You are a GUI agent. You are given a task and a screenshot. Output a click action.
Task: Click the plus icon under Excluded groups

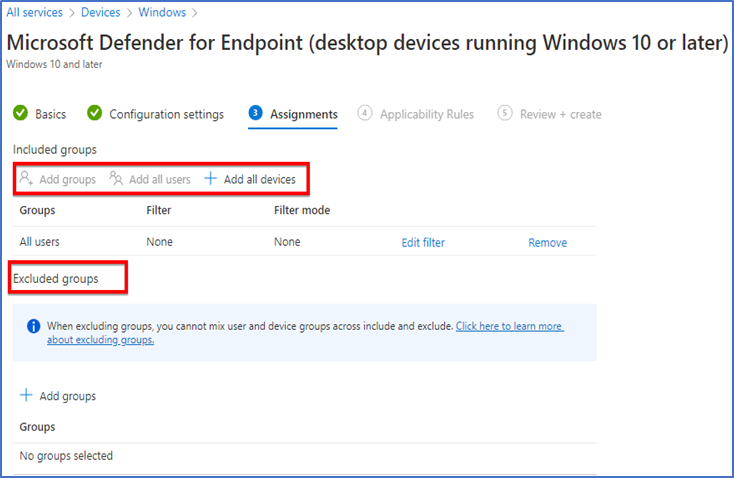tap(26, 395)
